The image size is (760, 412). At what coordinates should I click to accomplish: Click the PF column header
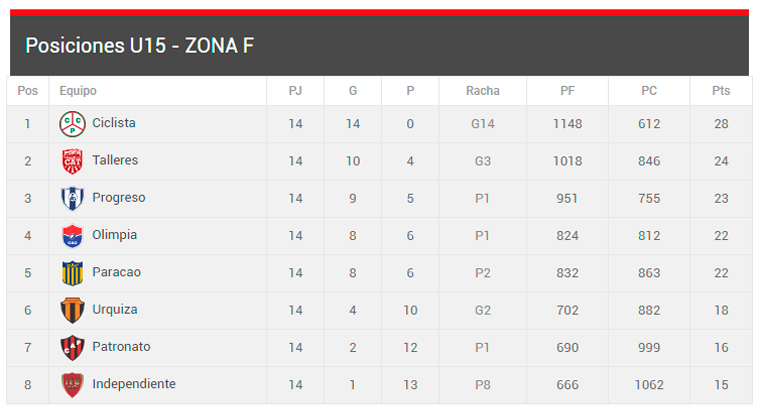(x=568, y=91)
